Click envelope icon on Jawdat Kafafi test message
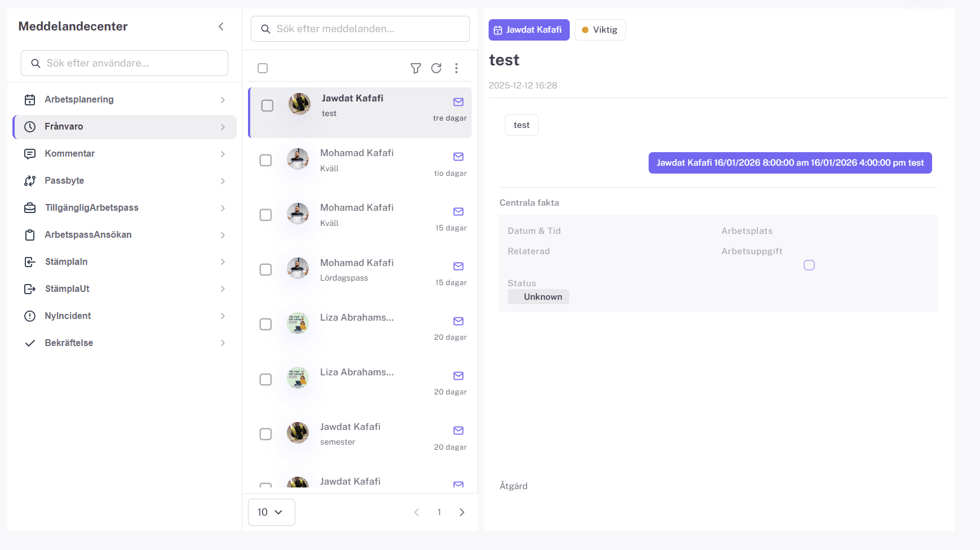This screenshot has width=980, height=550. (x=458, y=102)
